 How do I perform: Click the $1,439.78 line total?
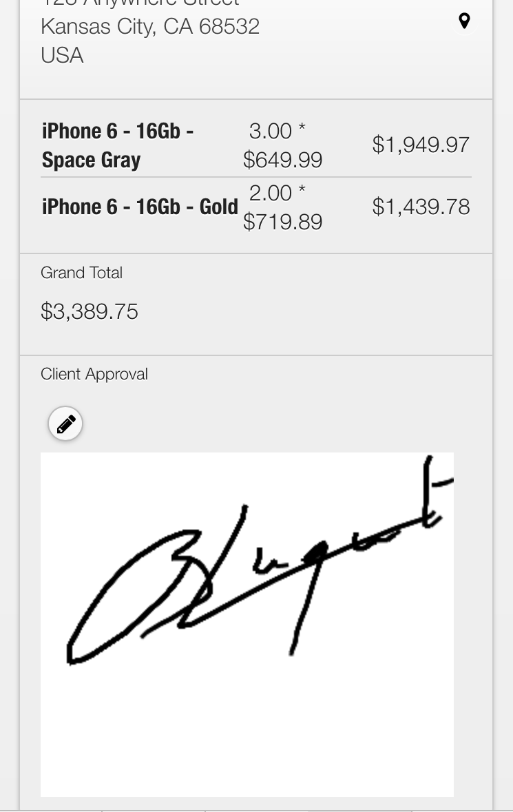421,207
